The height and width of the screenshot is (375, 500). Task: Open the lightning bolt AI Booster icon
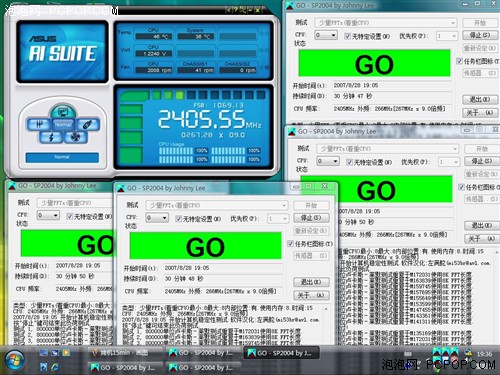(x=51, y=137)
